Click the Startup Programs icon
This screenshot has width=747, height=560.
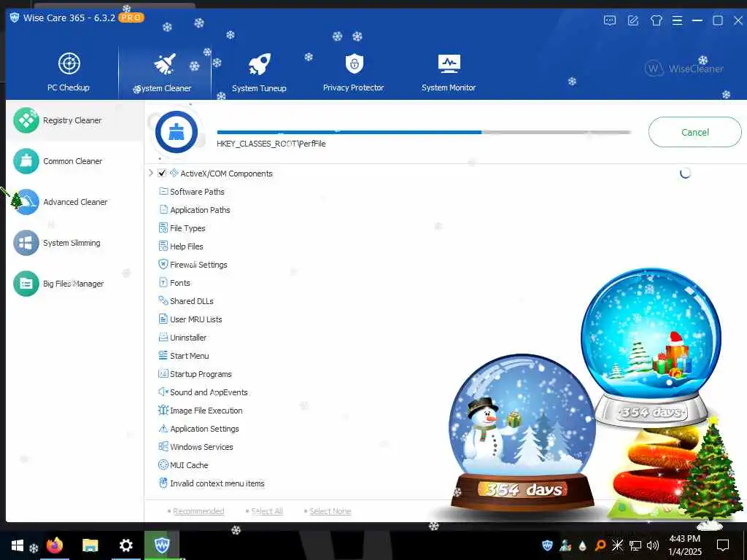[x=163, y=373]
